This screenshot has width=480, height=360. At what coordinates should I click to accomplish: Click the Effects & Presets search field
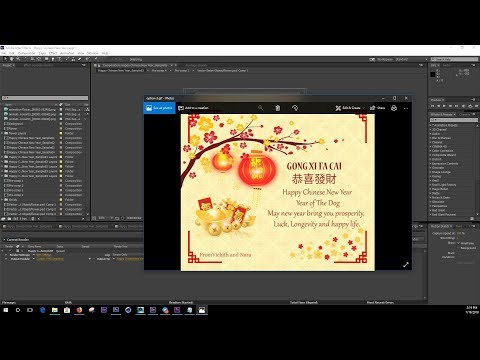point(454,120)
